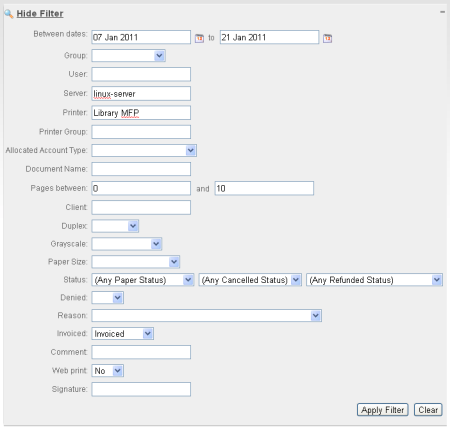Open the Any Cancelled Status dropdown

pos(250,280)
